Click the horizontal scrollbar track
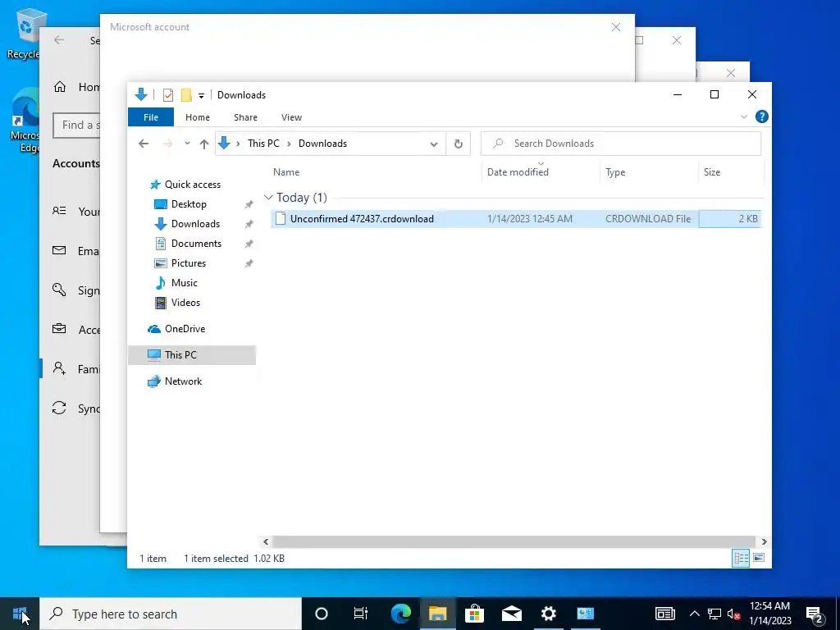This screenshot has width=840, height=630. [x=514, y=541]
